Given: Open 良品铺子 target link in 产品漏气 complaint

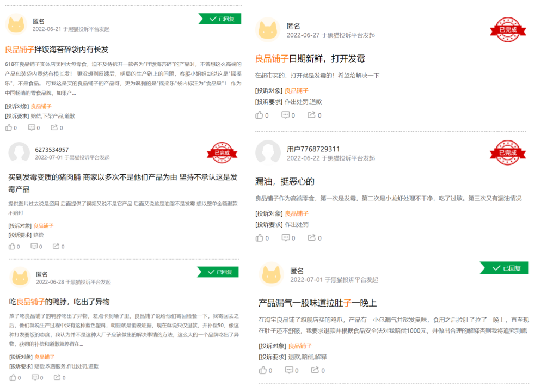Looking at the screenshot, I should 300,346.
